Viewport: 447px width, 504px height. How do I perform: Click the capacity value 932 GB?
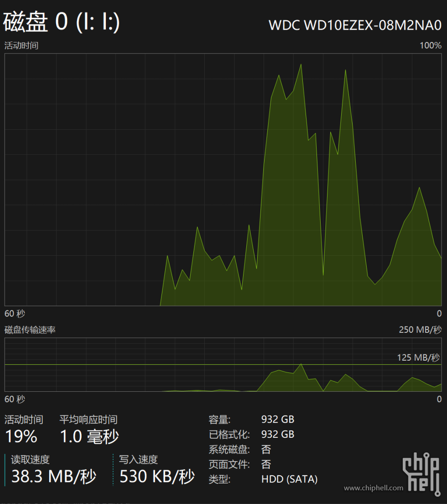[x=278, y=420]
